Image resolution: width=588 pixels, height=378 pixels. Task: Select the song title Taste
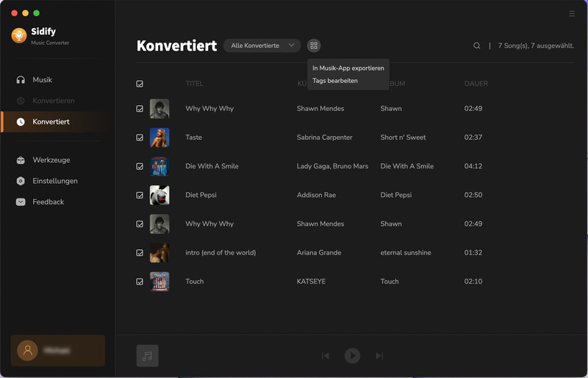(x=193, y=138)
